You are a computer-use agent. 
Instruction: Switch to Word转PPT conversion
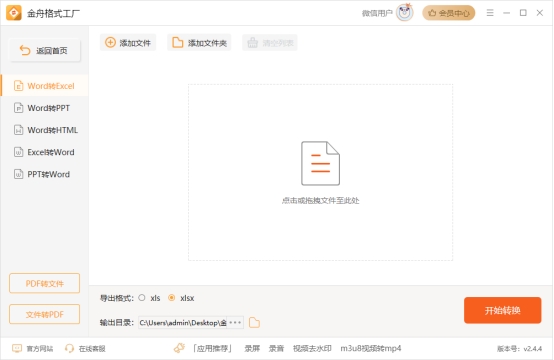(45, 108)
